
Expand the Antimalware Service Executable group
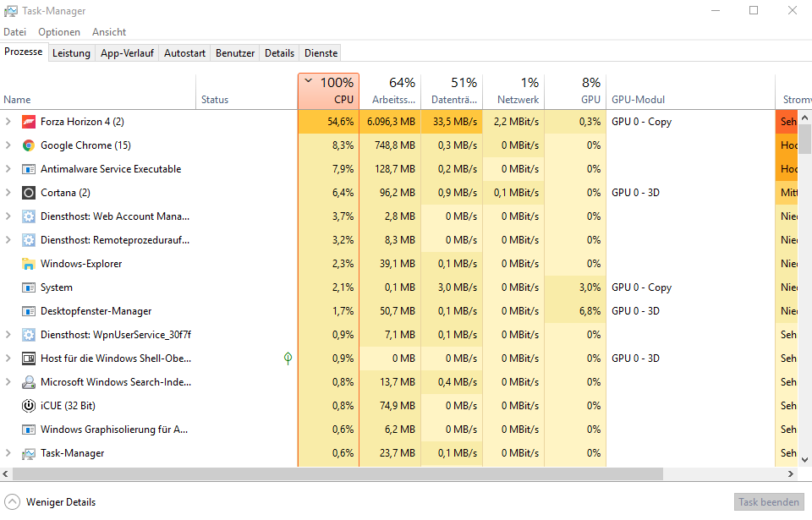coord(8,169)
